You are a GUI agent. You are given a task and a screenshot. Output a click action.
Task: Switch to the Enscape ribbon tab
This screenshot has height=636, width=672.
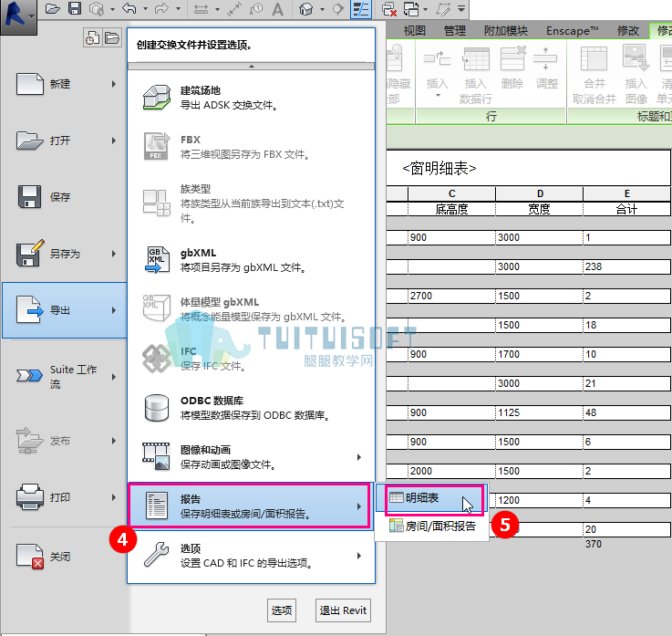572,31
